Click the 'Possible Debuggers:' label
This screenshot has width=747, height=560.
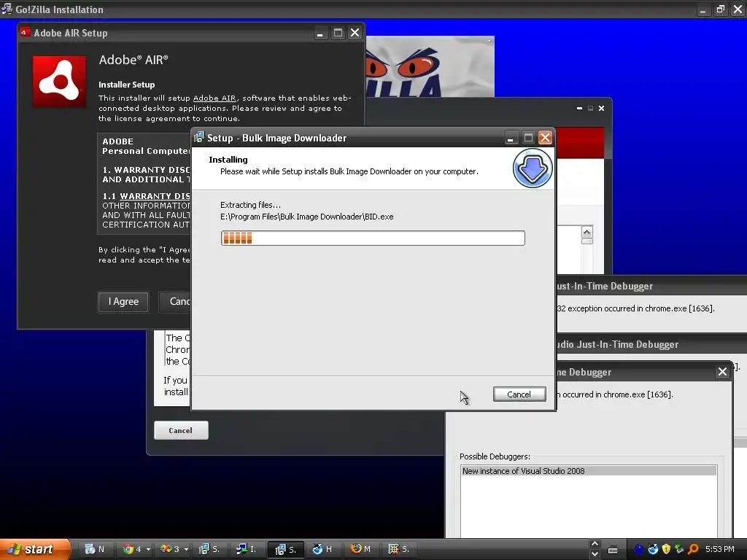click(x=495, y=456)
